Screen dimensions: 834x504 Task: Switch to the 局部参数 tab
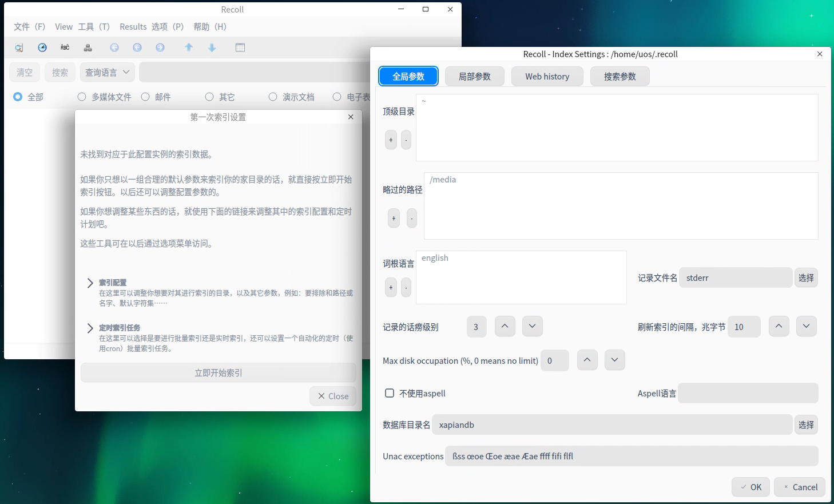475,76
